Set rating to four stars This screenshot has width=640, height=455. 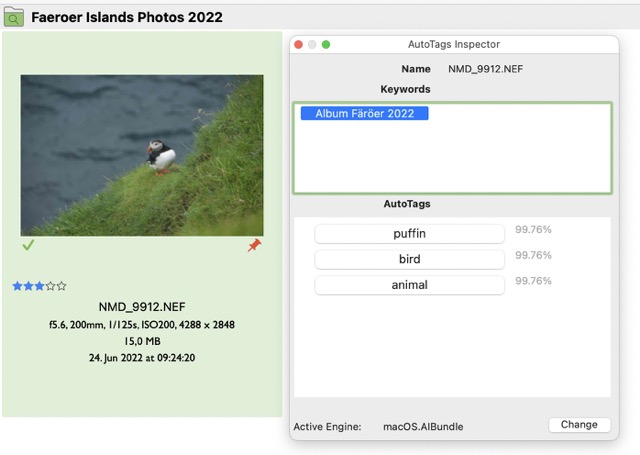[x=50, y=286]
